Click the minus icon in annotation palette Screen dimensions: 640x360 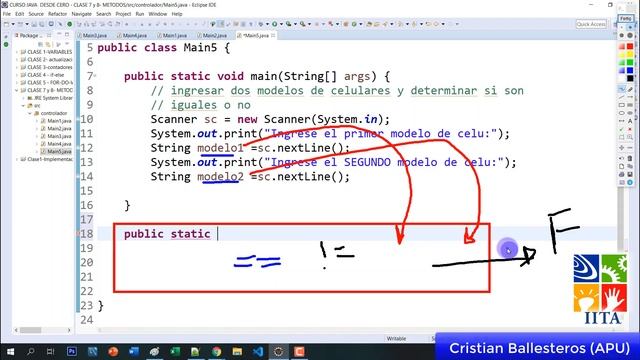tap(630, 148)
